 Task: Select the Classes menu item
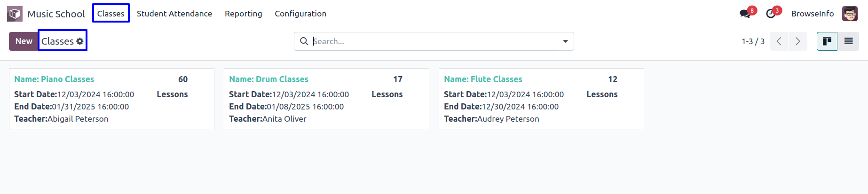[x=111, y=14]
